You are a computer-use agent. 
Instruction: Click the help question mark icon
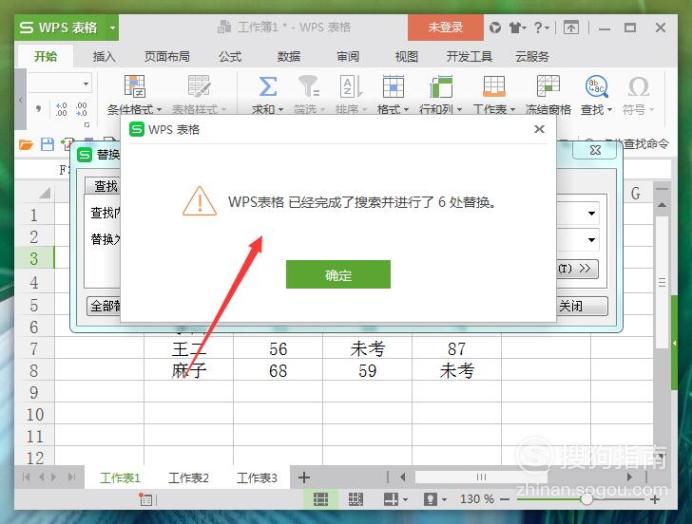tap(540, 28)
